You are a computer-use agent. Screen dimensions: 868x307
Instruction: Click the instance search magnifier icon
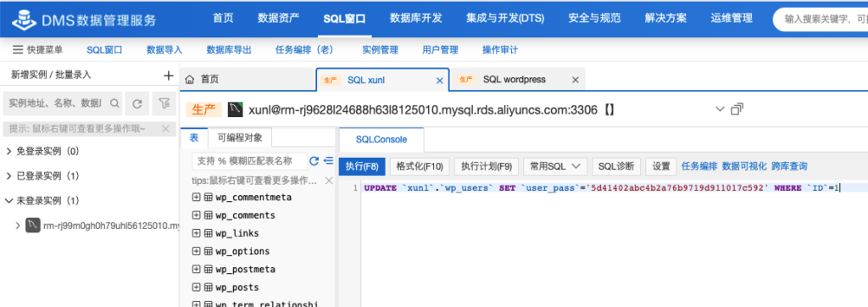(114, 103)
